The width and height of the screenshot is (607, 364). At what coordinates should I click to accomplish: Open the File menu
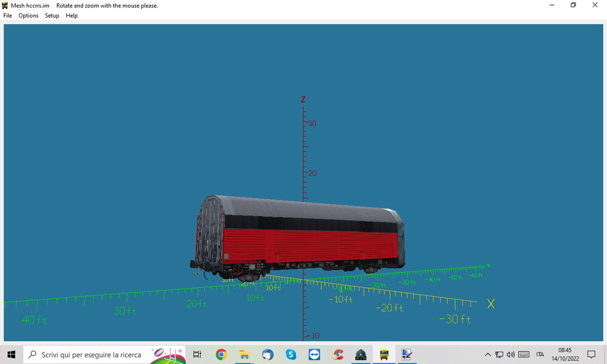pyautogui.click(x=7, y=16)
